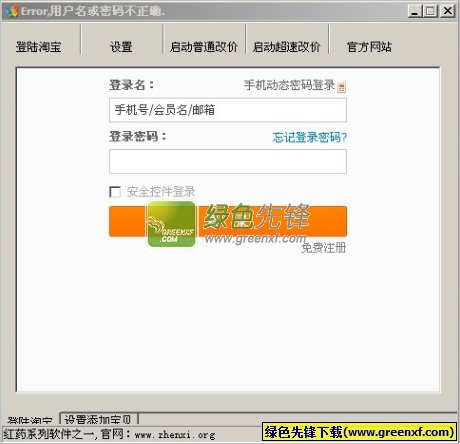
Task: Switch to the 登陆淘宝 bottom tab
Action: coord(30,420)
